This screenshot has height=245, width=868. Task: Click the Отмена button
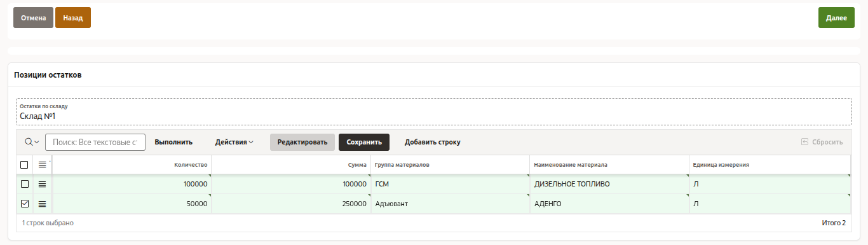(x=33, y=18)
